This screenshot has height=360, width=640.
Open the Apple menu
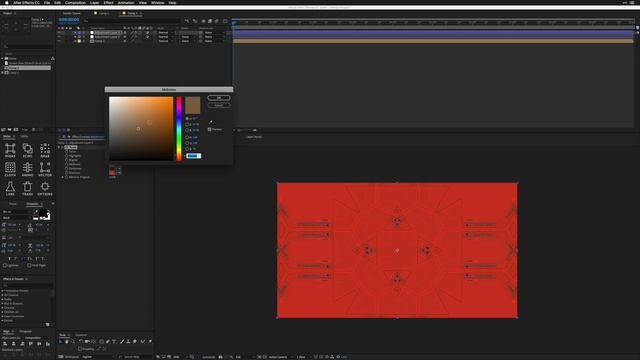point(7,2)
